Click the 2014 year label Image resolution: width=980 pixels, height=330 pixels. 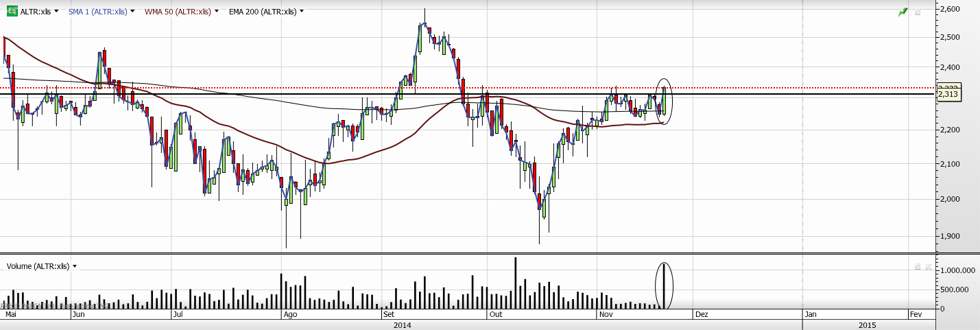click(402, 325)
